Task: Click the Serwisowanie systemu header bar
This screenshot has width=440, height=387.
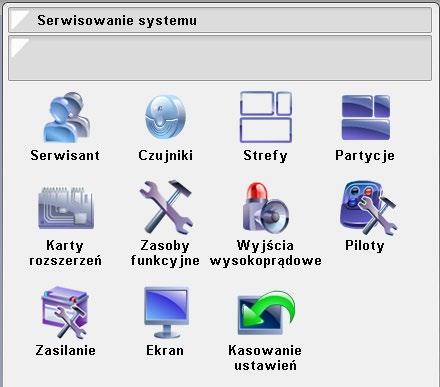Action: (220, 20)
